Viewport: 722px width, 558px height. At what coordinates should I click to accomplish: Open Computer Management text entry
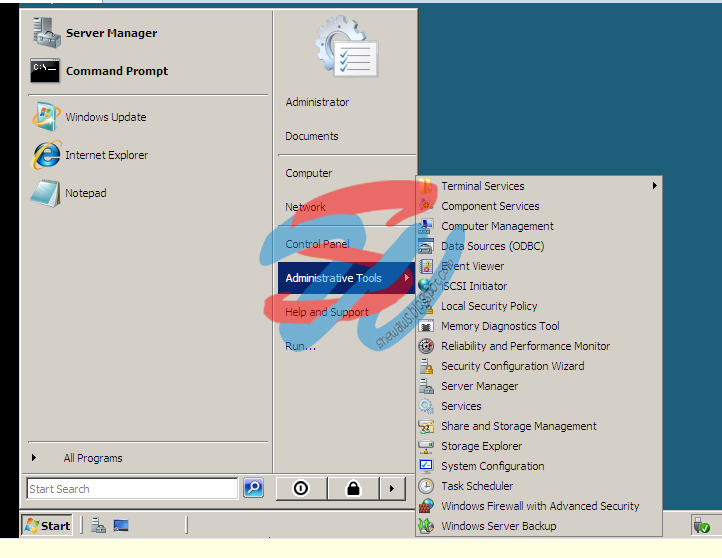point(497,226)
